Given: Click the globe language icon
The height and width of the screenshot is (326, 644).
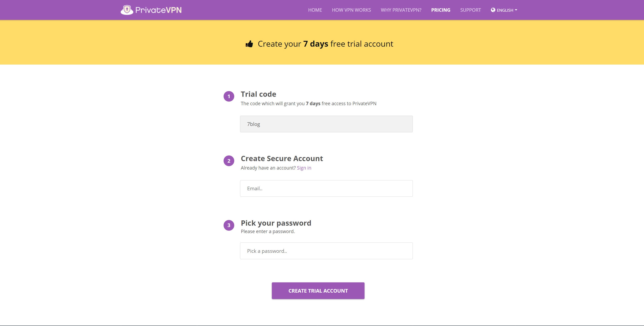Looking at the screenshot, I should pos(493,10).
